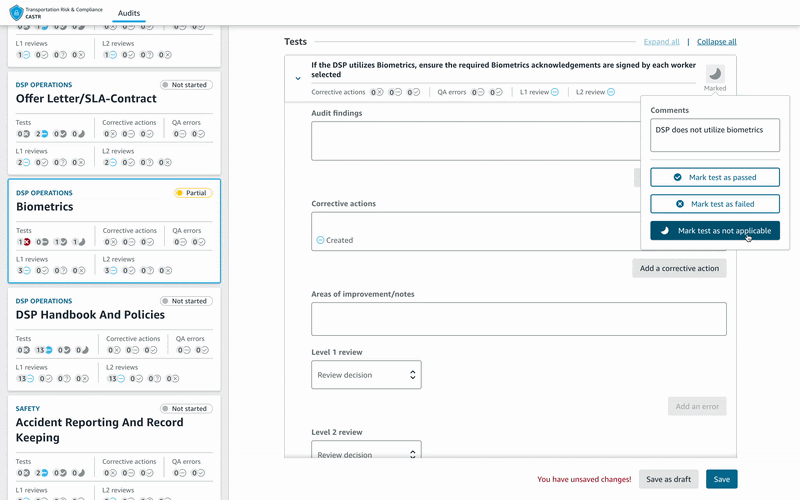The image size is (800, 500).
Task: Click in-progress tests icon in Accident Reporting card
Action: (x=44, y=473)
